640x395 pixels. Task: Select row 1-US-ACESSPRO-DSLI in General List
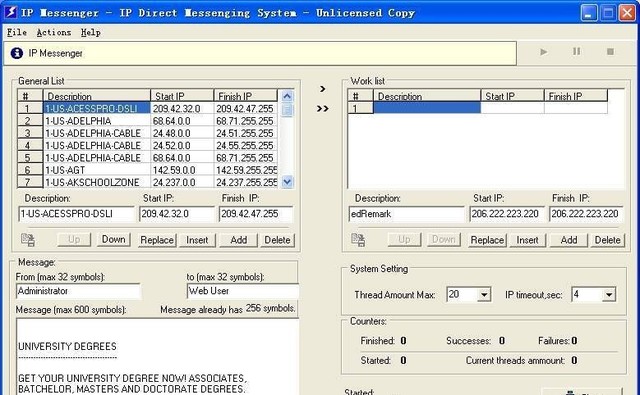tap(147, 109)
